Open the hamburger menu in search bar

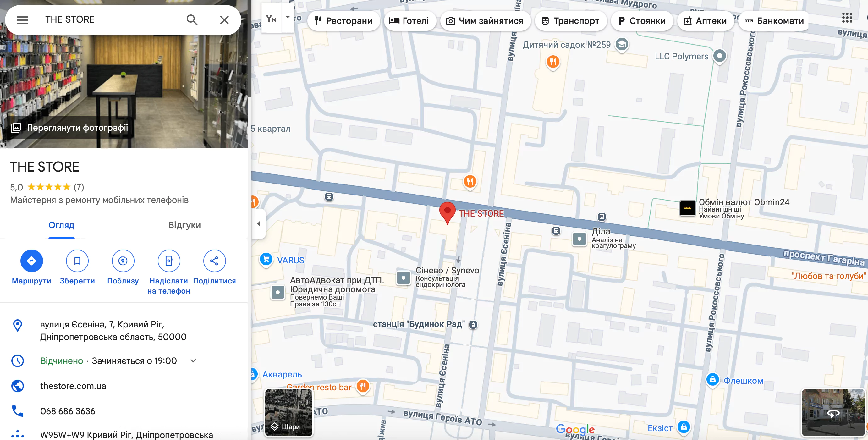(x=23, y=20)
